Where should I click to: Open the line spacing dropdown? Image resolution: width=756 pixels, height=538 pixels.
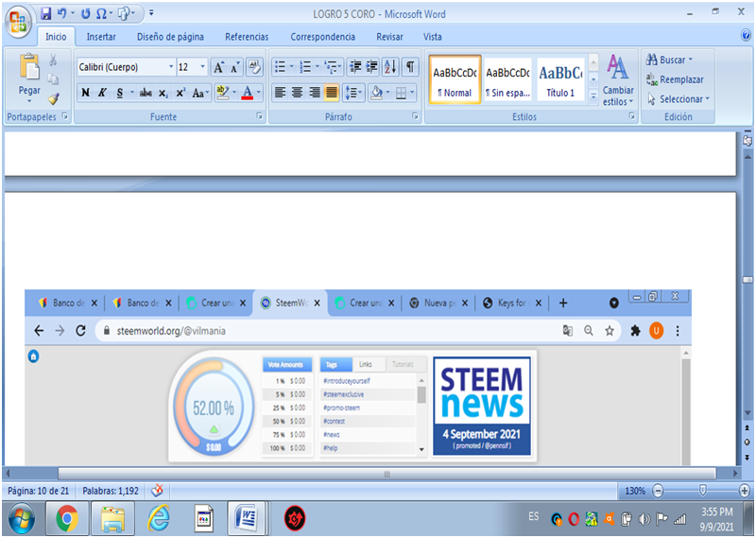pyautogui.click(x=353, y=92)
